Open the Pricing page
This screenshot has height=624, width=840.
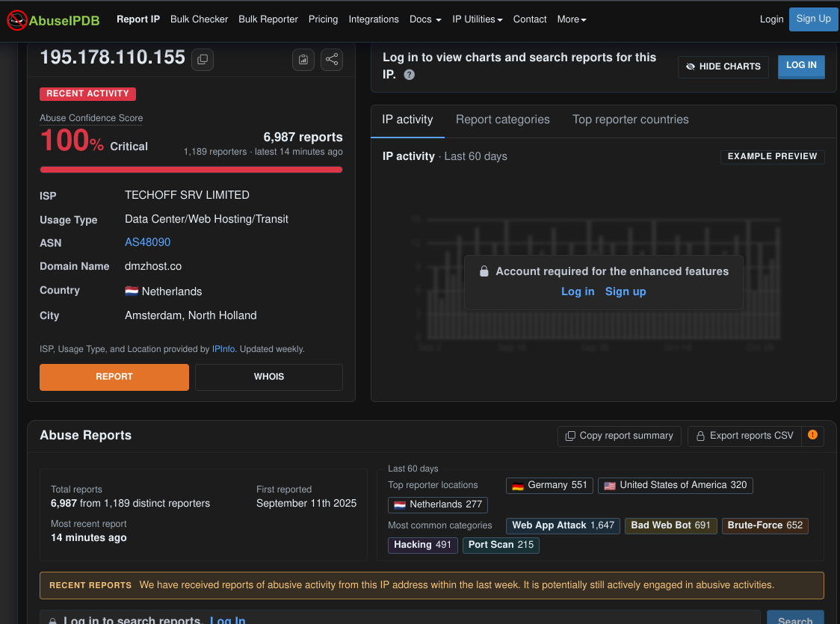[x=323, y=19]
